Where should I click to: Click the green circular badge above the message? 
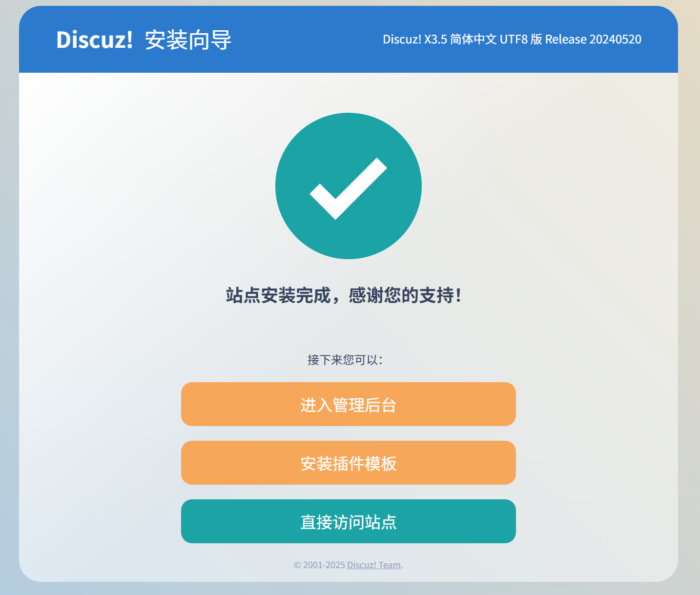[x=348, y=185]
